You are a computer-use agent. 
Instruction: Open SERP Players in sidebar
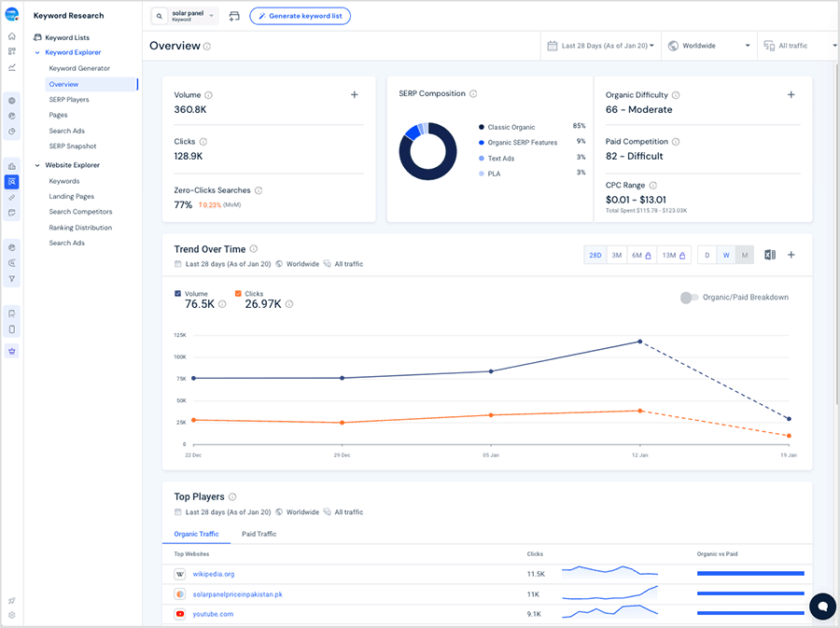tap(69, 100)
